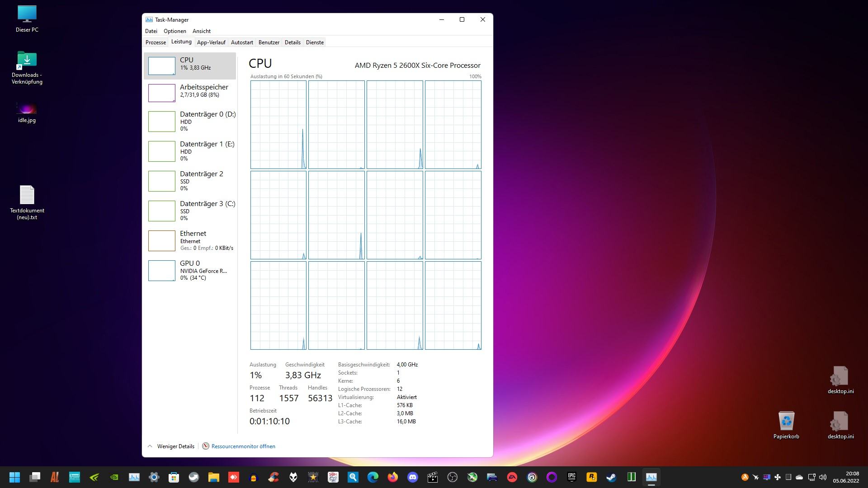Open the network tray icon

tap(811, 477)
